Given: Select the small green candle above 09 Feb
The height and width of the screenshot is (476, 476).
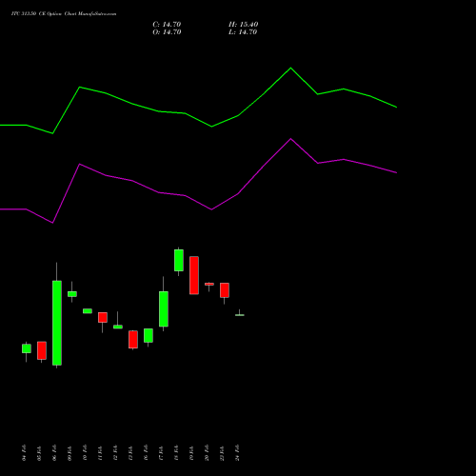Looking at the screenshot, I should coord(72,294).
